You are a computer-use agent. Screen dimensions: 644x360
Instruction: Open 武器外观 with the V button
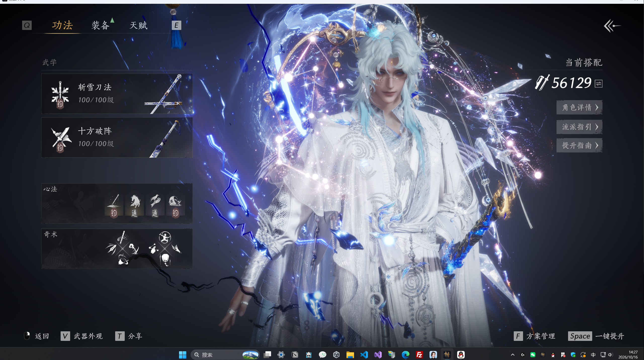82,336
